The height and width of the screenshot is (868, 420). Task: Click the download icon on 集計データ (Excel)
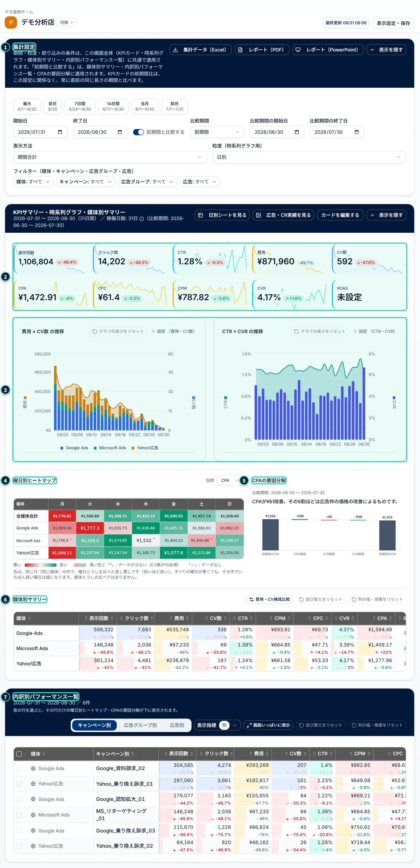175,50
